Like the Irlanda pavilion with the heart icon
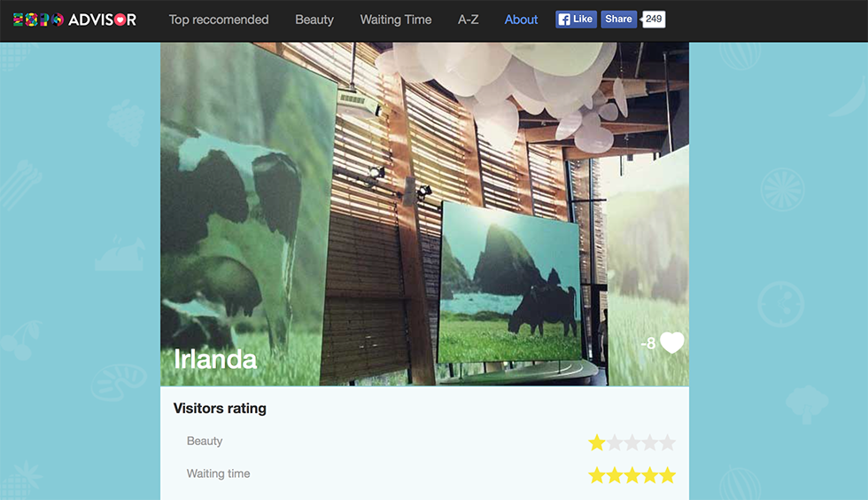 coord(672,342)
